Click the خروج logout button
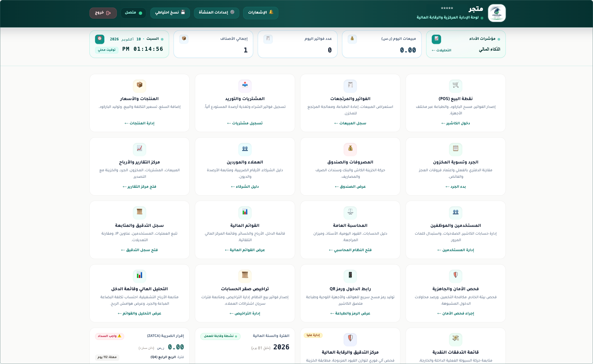This screenshot has height=364, width=593. 103,13
